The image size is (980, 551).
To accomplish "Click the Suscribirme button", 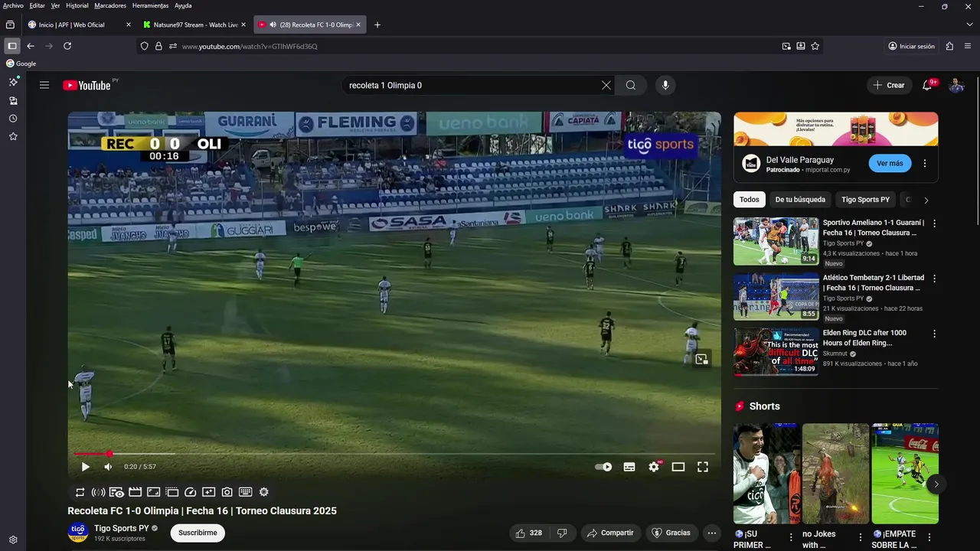I will click(198, 533).
